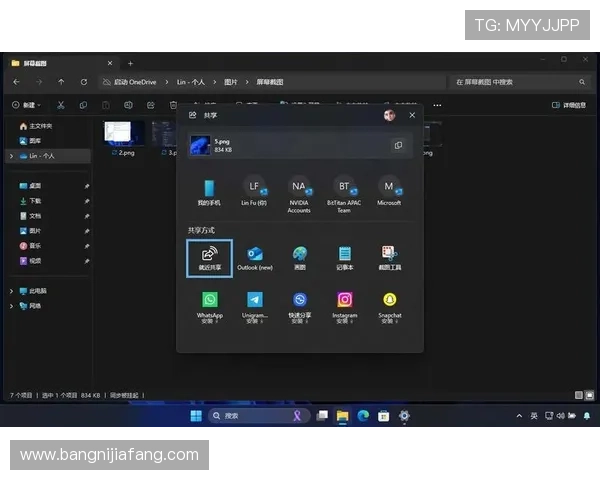Expand the 此电脑 tree node
The width and height of the screenshot is (600, 480).
pos(11,291)
